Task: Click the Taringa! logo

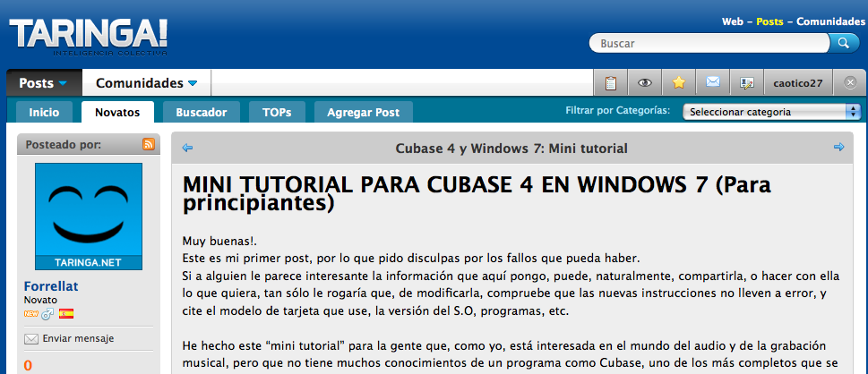Action: 88,37
